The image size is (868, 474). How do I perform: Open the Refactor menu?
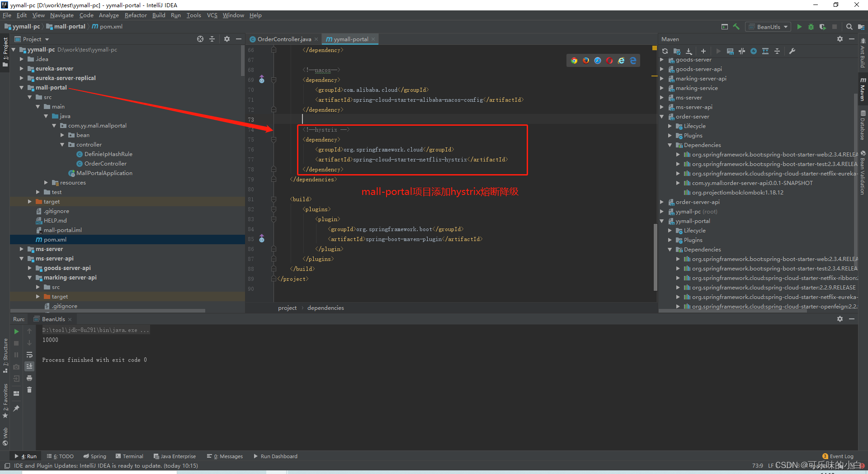(x=136, y=15)
